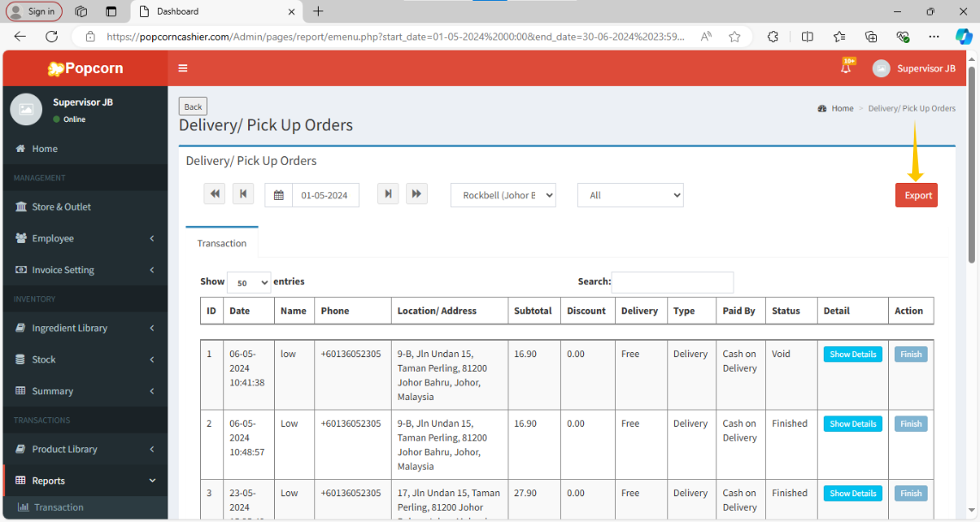Image resolution: width=980 pixels, height=522 pixels.
Task: Click the Invoice Setting money icon
Action: click(x=21, y=270)
